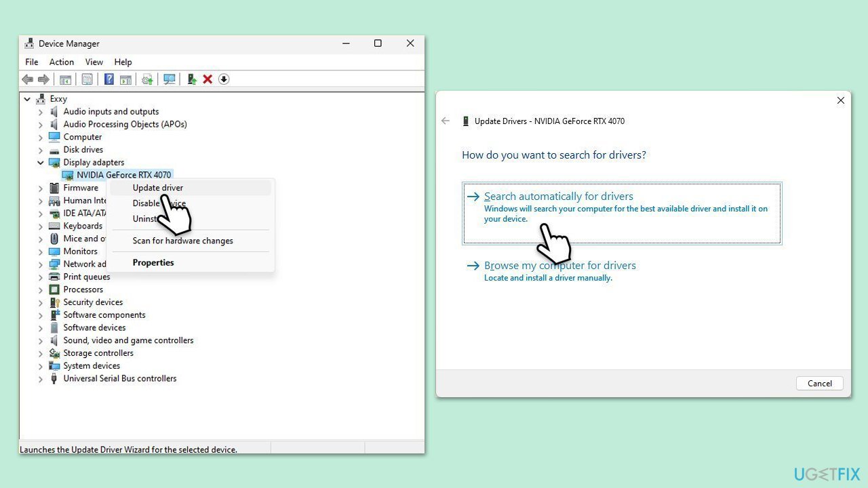This screenshot has width=868, height=488.
Task: Click the add driver toolbar icon with green arrow
Action: pyautogui.click(x=192, y=79)
